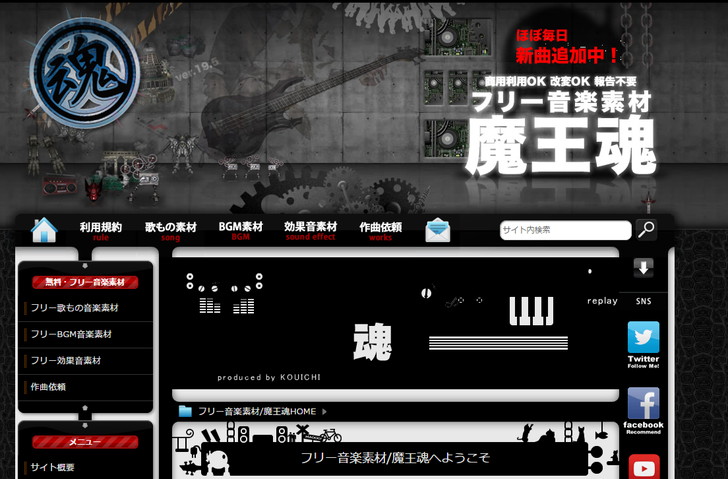Click the フリー音楽素材/魔王魂へようこそ heading
Screen dimensions: 728x479
click(x=395, y=458)
